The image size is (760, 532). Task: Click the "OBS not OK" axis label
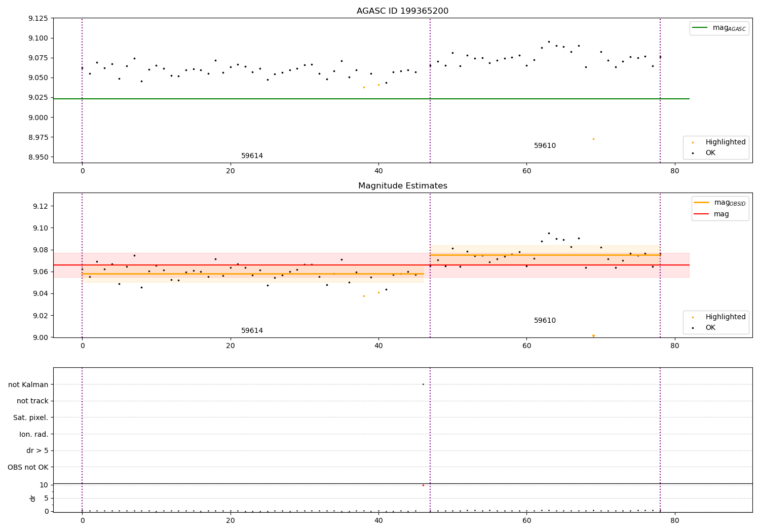(x=28, y=467)
